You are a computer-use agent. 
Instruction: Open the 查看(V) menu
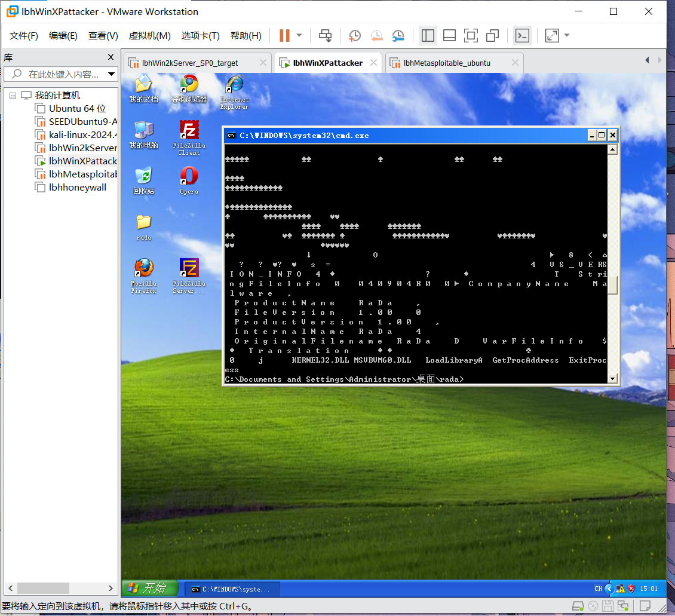(x=103, y=35)
